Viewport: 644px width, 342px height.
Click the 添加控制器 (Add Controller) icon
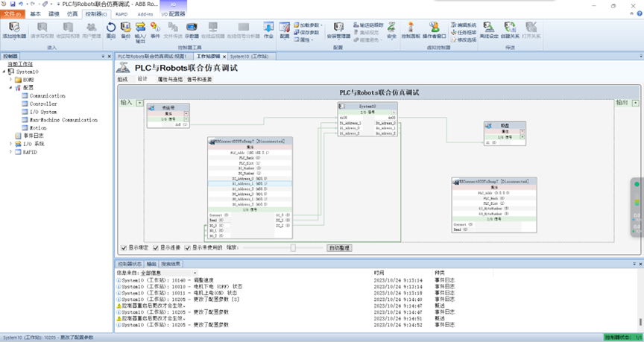(14, 31)
